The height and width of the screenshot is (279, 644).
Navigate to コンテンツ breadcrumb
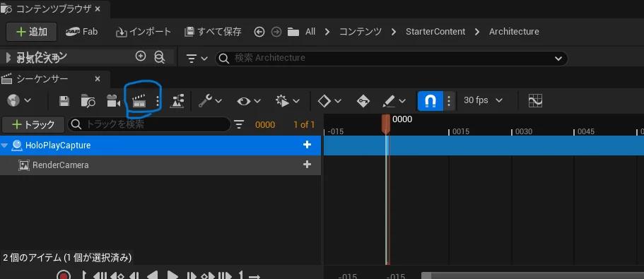361,32
